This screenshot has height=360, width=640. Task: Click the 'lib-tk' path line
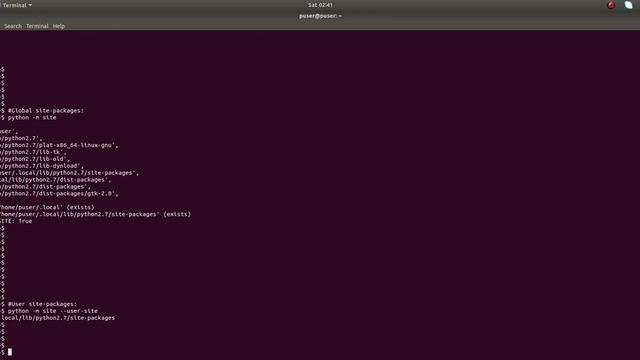(33, 152)
